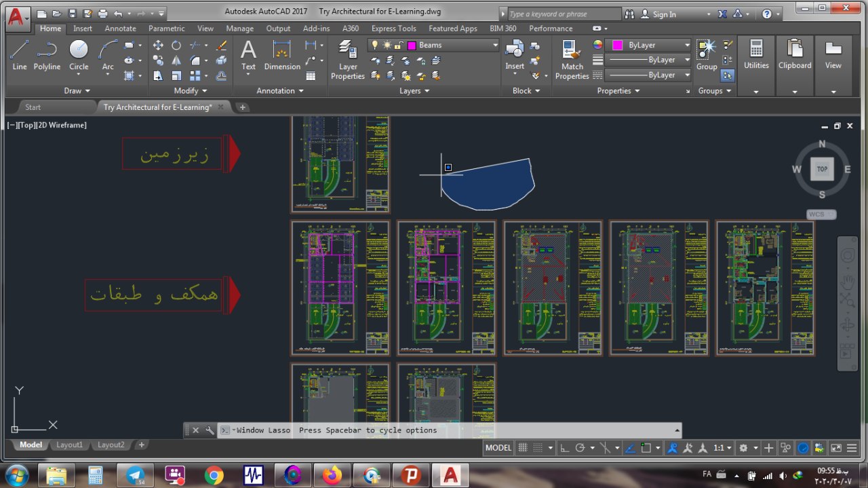Toggle drawing grid display in status bar
This screenshot has width=868, height=488.
[523, 448]
